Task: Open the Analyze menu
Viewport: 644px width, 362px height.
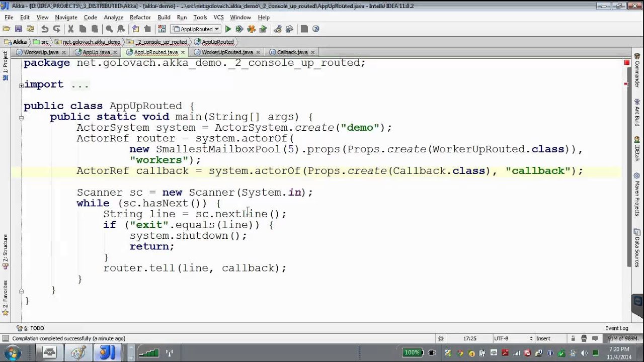Action: (x=114, y=17)
